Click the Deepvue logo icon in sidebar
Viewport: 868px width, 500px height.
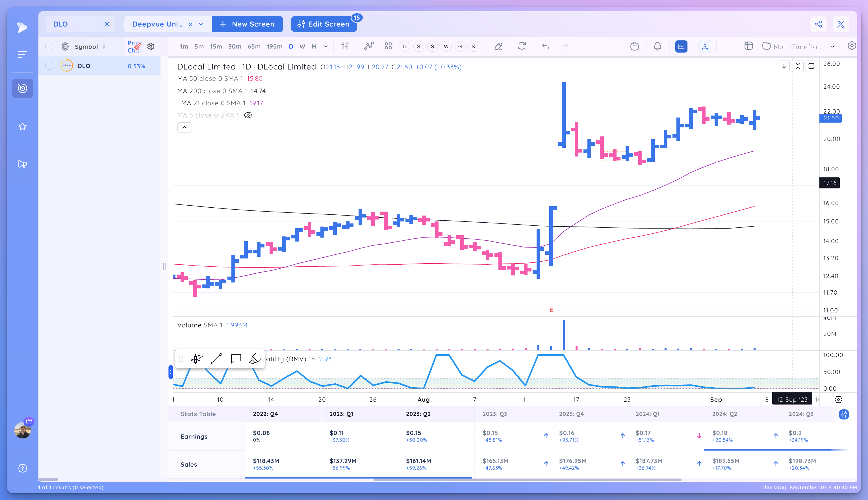point(22,27)
